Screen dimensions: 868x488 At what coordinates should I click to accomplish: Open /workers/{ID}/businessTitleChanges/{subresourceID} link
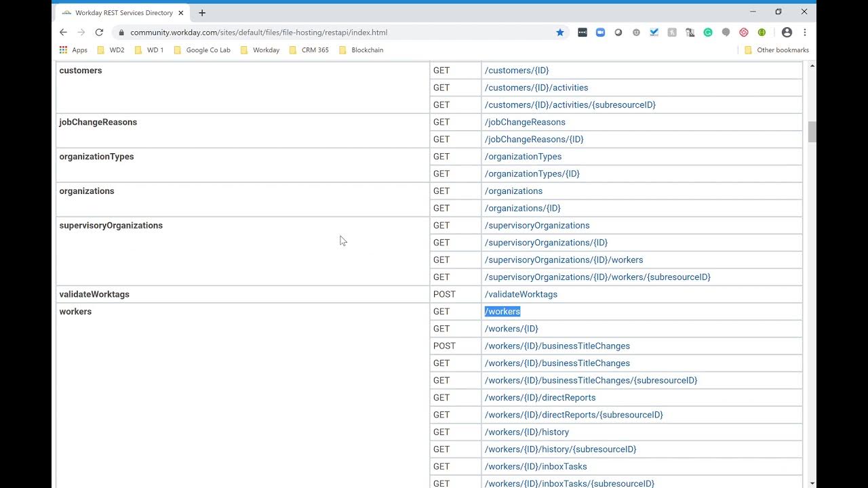[591, 380]
